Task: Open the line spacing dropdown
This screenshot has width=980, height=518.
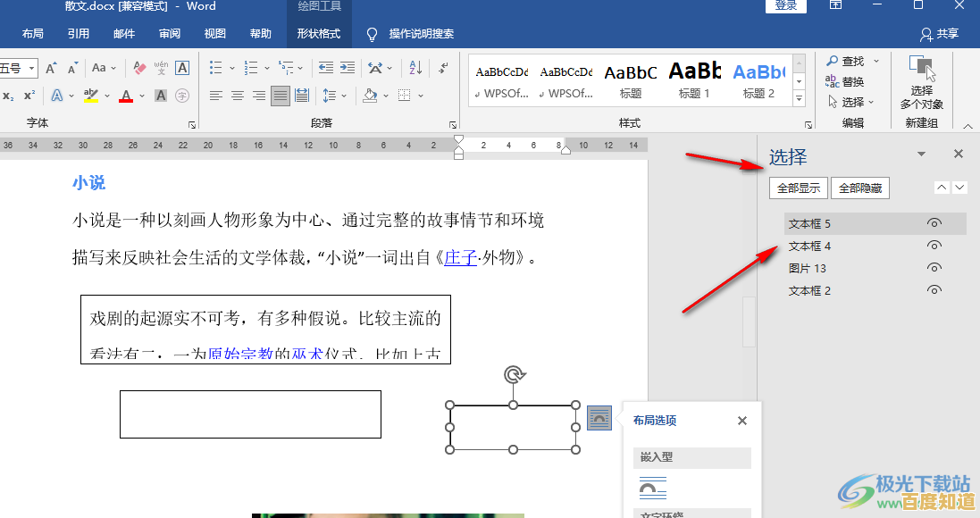Action: (x=343, y=95)
